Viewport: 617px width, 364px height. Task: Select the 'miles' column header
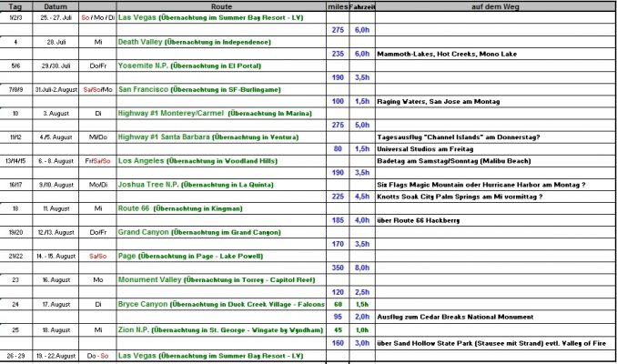[337, 6]
